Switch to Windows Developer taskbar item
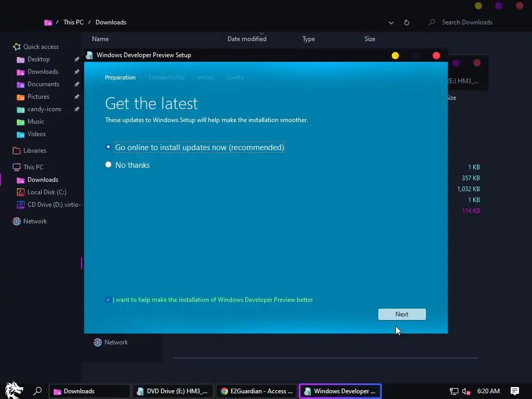 [340, 391]
